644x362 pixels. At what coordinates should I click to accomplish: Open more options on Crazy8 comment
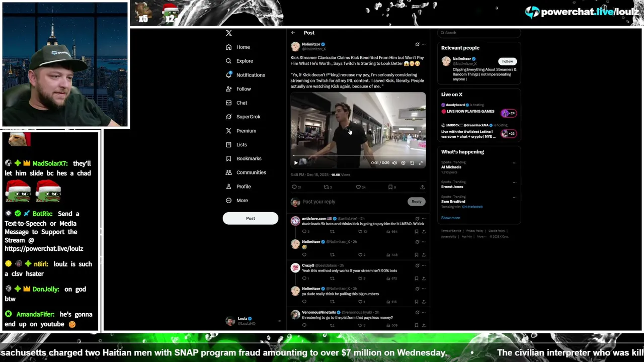424,265
